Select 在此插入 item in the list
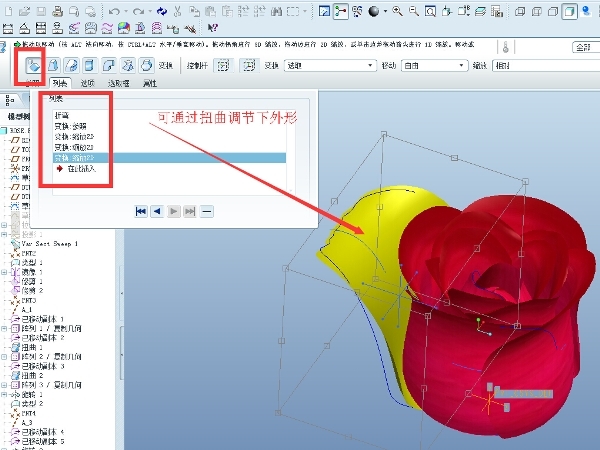This screenshot has height=450, width=600. [x=76, y=169]
